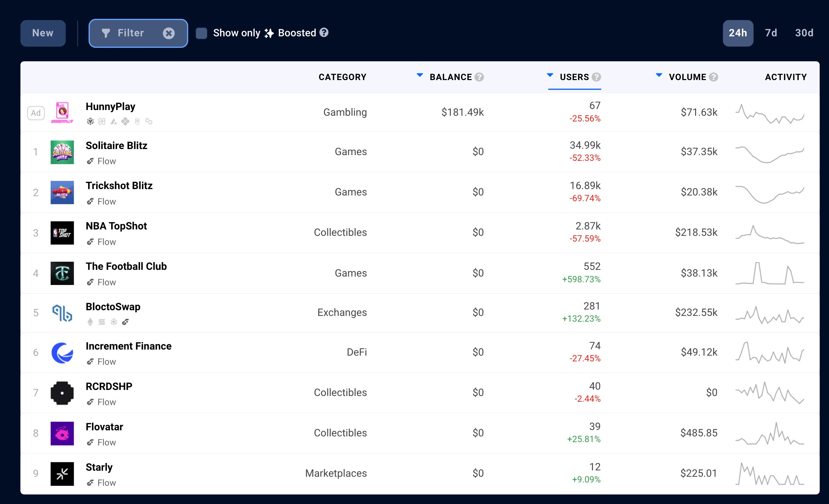Screen dimensions: 829x504
Task: Click the $485.85 volume for Flovatar
Action: click(699, 433)
